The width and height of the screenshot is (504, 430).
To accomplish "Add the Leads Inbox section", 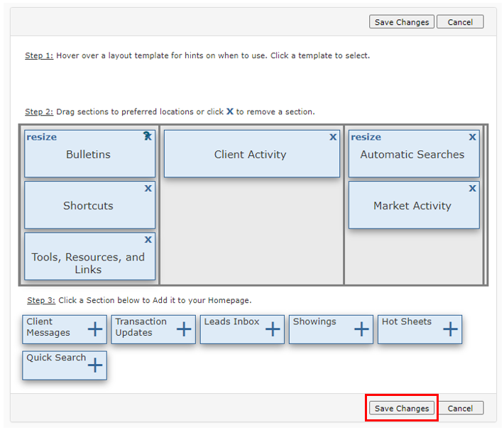I will [x=273, y=329].
